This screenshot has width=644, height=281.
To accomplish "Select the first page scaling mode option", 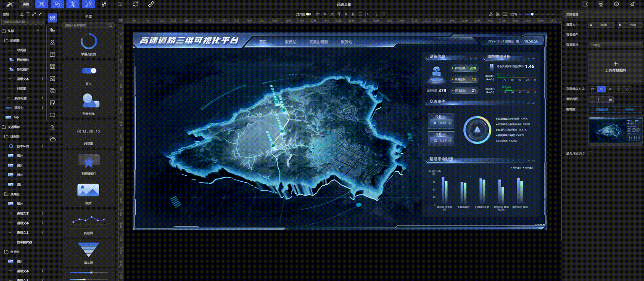I will pos(592,89).
